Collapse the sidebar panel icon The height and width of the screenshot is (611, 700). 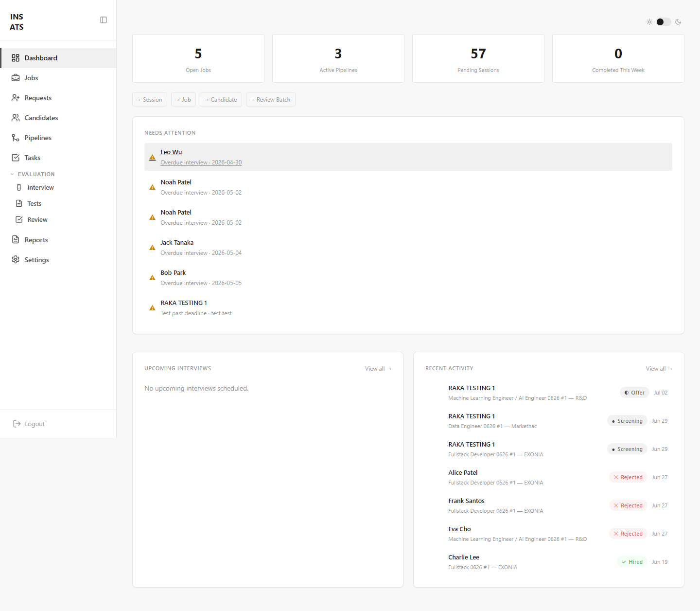coord(104,20)
